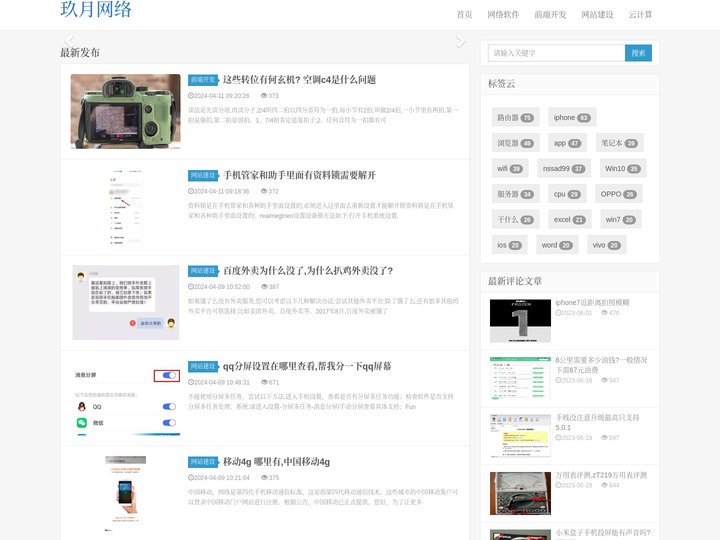Click the eye views icon beside 671
Viewport: 720px width, 540px height.
coord(264,382)
